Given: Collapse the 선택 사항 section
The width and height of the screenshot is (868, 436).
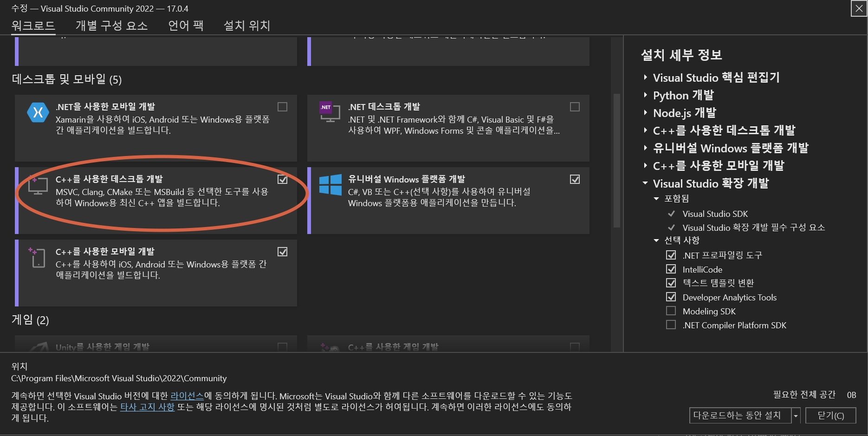Looking at the screenshot, I should pyautogui.click(x=656, y=241).
